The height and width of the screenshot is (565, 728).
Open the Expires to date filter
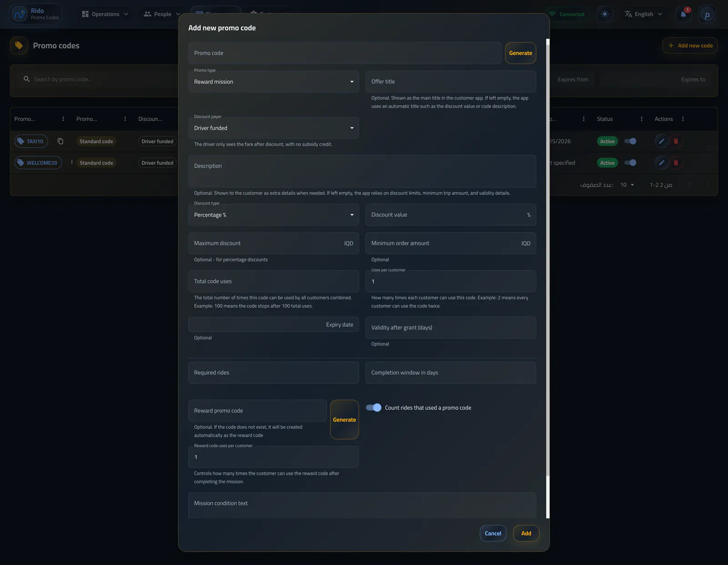click(x=655, y=79)
